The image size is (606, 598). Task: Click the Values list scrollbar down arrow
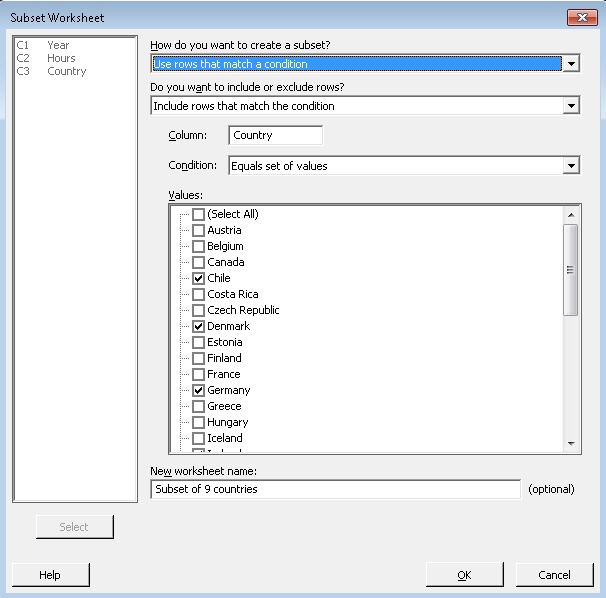(571, 443)
